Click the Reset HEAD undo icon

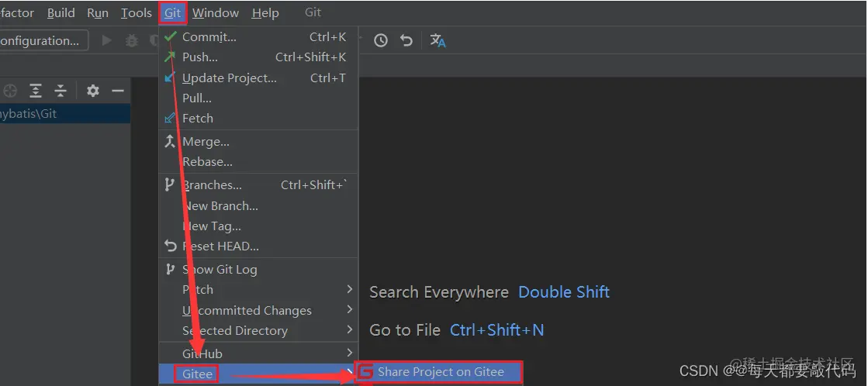pos(171,246)
